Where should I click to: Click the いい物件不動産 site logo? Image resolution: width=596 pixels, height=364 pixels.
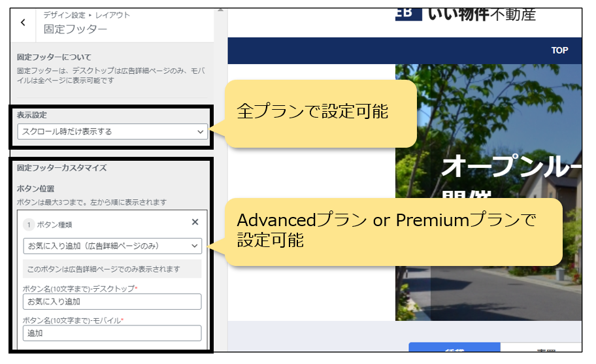465,13
